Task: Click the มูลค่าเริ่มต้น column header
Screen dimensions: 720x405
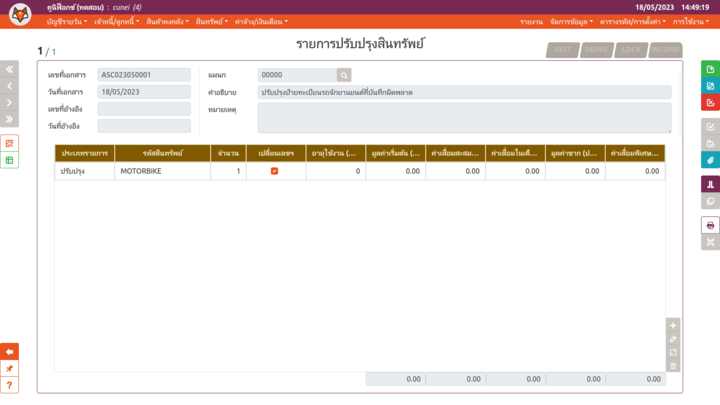Action: (x=395, y=153)
